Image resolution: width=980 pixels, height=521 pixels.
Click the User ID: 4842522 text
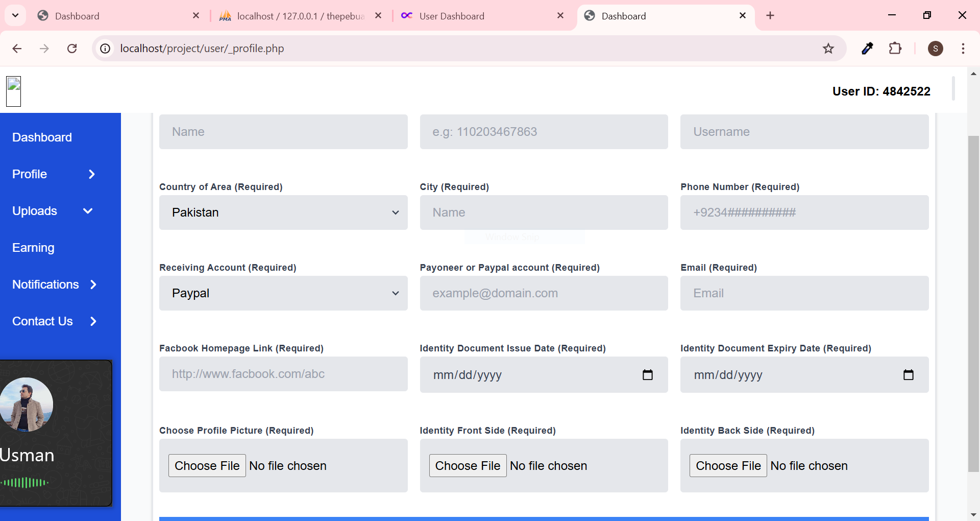click(881, 91)
